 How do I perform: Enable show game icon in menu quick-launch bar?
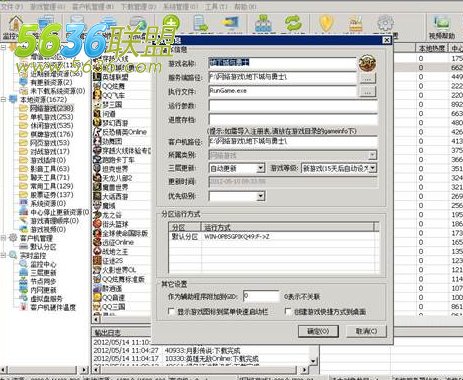coord(172,312)
